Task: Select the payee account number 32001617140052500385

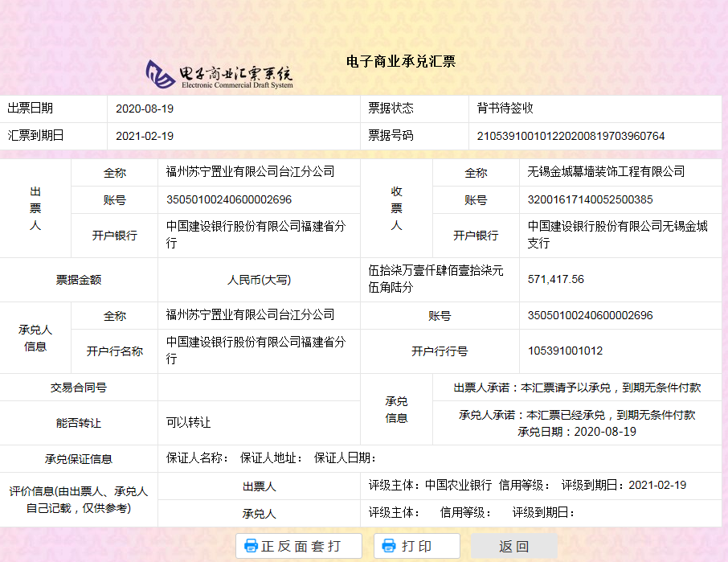Action: click(590, 199)
